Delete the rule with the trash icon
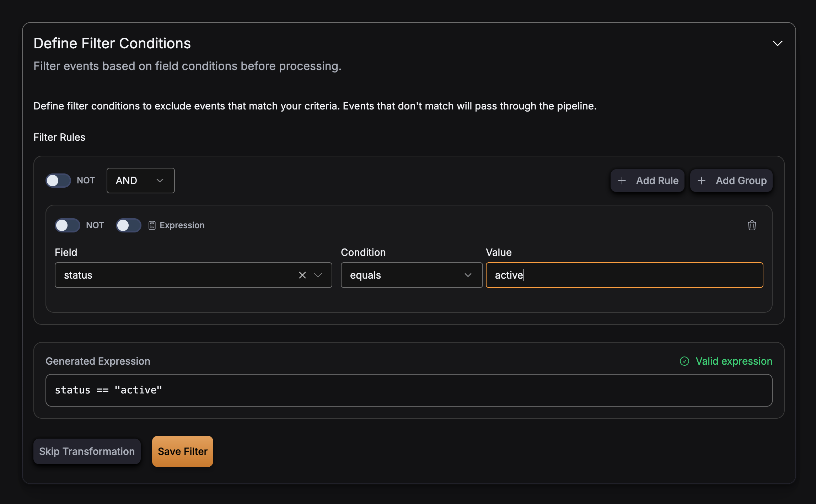The image size is (816, 504). (x=752, y=225)
